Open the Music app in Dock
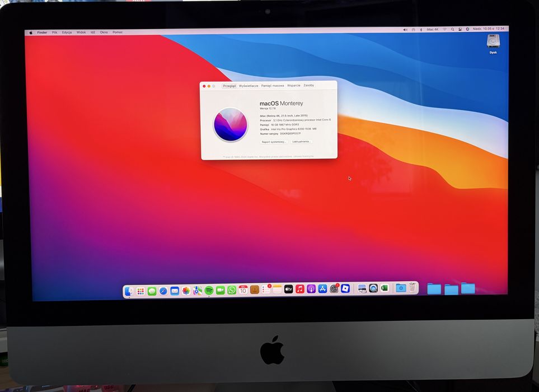Image resolution: width=539 pixels, height=392 pixels. point(300,289)
